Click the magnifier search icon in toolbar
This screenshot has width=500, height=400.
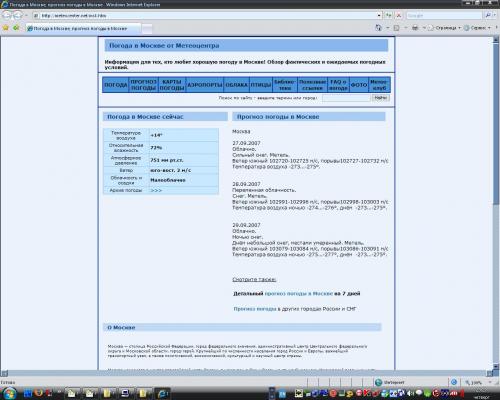pyautogui.click(x=488, y=15)
